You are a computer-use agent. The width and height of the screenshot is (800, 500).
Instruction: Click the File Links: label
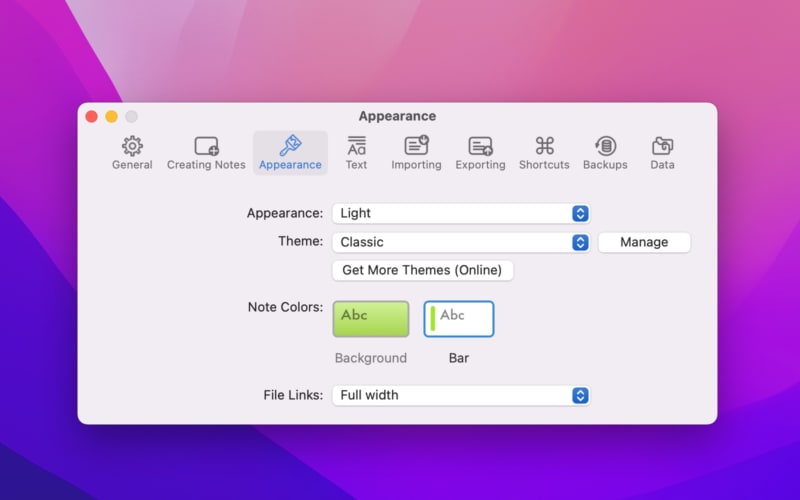click(x=293, y=395)
